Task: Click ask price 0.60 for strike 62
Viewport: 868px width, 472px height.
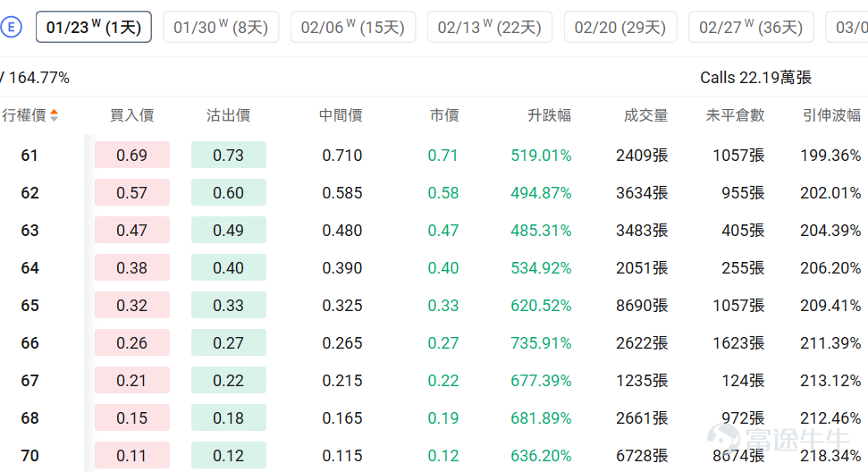Action: [x=229, y=192]
